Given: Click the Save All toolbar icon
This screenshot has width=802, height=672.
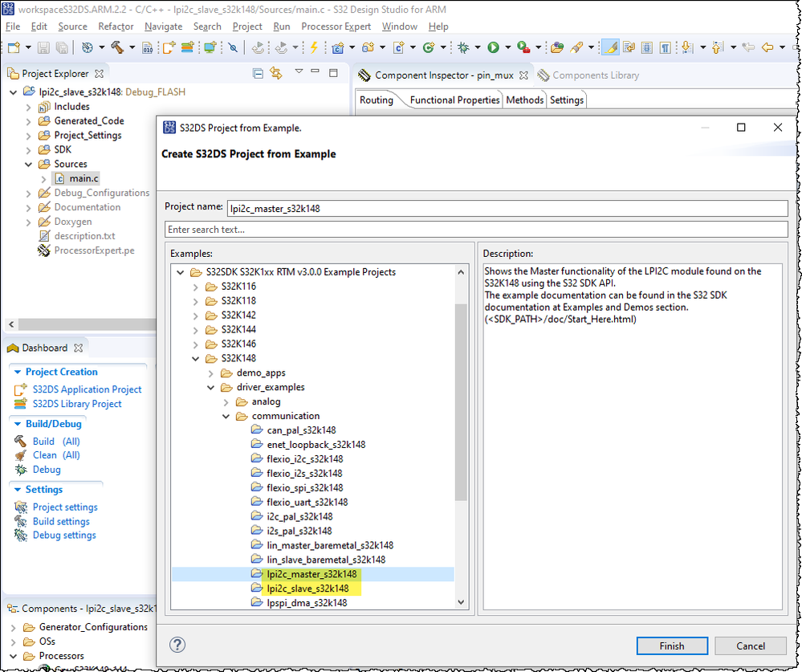Looking at the screenshot, I should 63,48.
